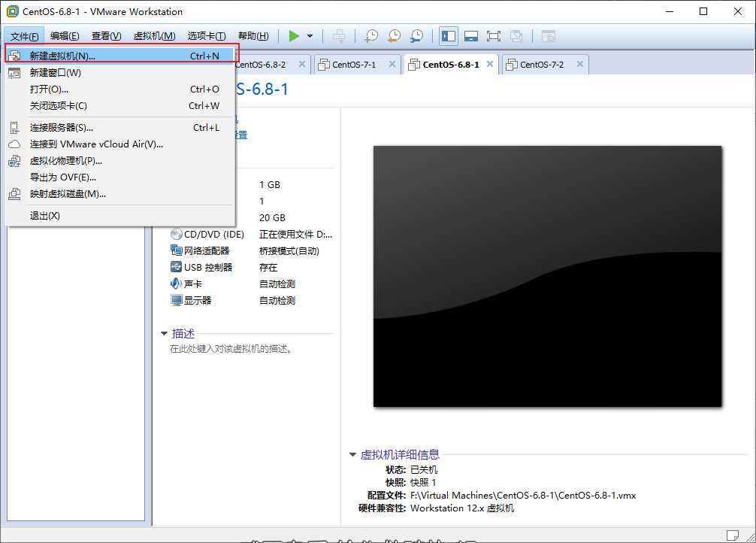Viewport: 756px width, 543px height.
Task: Close the CentOS-6.8-2 tab
Action: coord(301,64)
